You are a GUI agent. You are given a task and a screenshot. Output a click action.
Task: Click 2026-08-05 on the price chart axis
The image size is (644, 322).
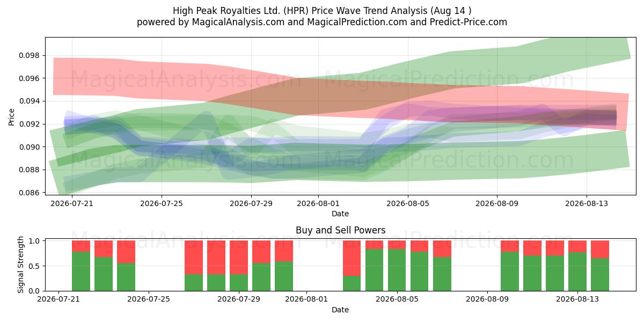tap(408, 203)
